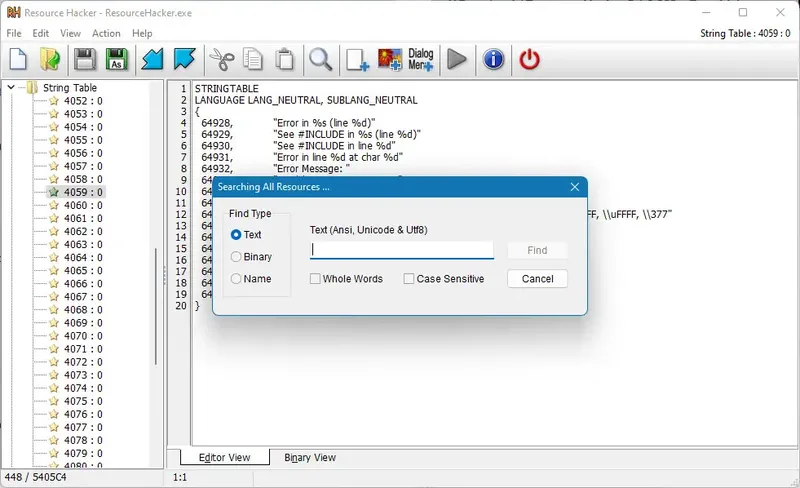This screenshot has width=800, height=488.
Task: Open the blue info icon
Action: point(493,59)
